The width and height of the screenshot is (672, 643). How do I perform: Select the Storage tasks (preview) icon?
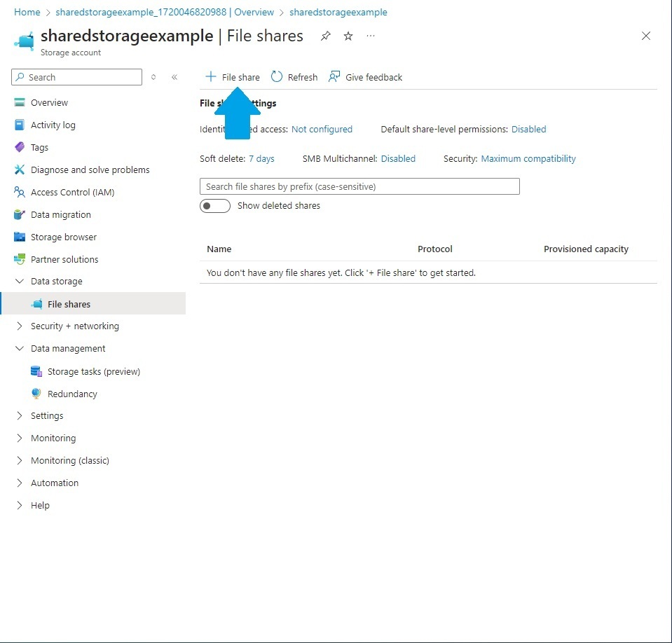(37, 371)
